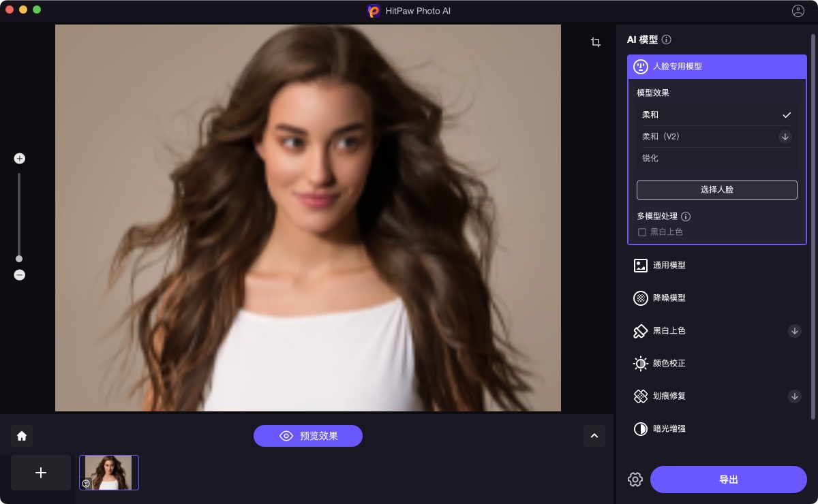Click the right panel scrollbar

pos(813,226)
